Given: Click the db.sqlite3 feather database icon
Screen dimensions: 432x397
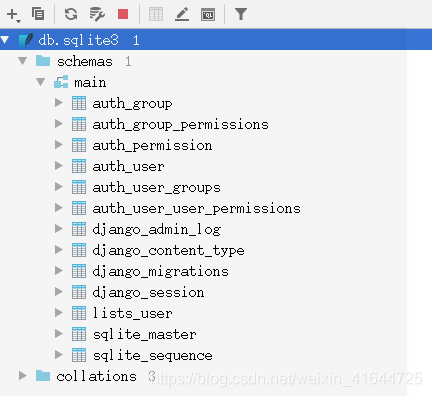Looking at the screenshot, I should point(26,40).
